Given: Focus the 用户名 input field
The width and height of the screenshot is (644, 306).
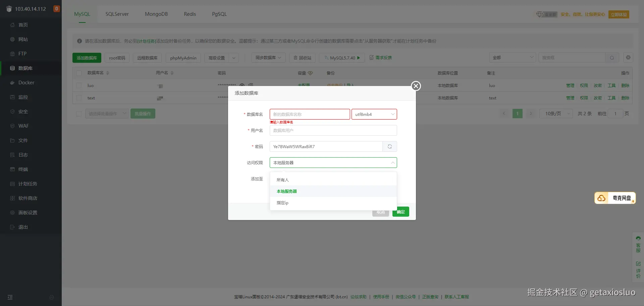Looking at the screenshot, I should point(333,130).
